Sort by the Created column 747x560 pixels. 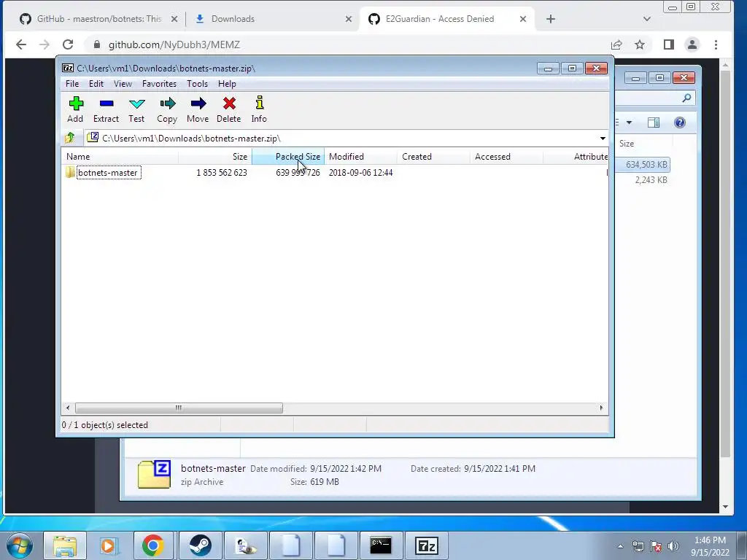(433, 157)
